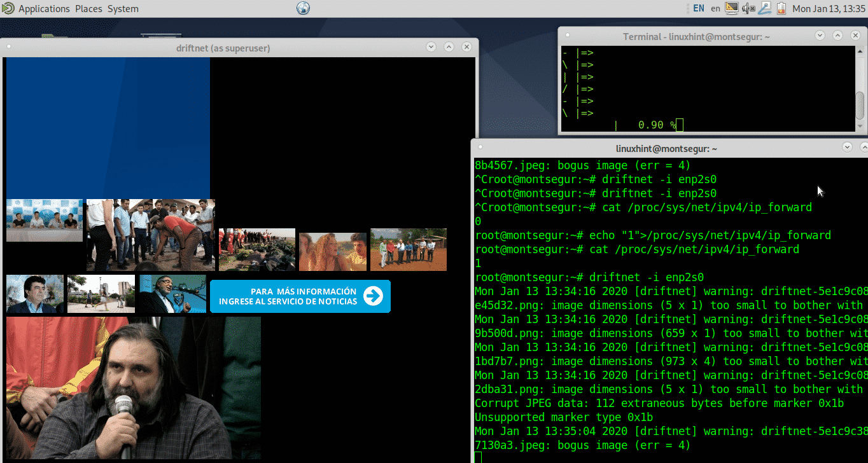
Task: Click the '7130a3.jpeg: bogus image' line
Action: pyautogui.click(x=583, y=445)
